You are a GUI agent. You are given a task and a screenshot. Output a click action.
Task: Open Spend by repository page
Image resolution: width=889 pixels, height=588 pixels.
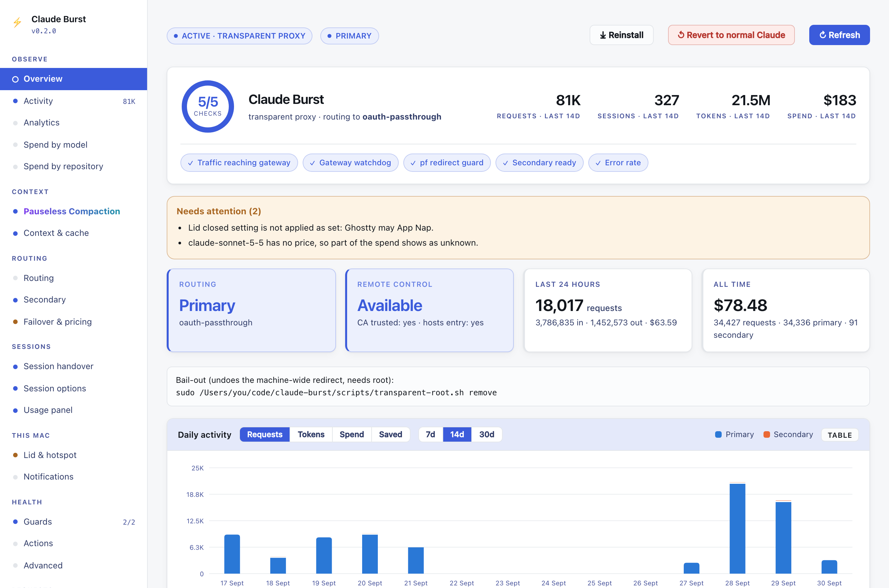pos(74,167)
